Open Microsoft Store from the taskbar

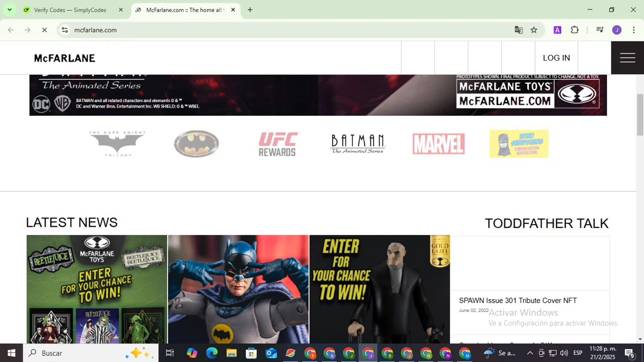(x=251, y=353)
